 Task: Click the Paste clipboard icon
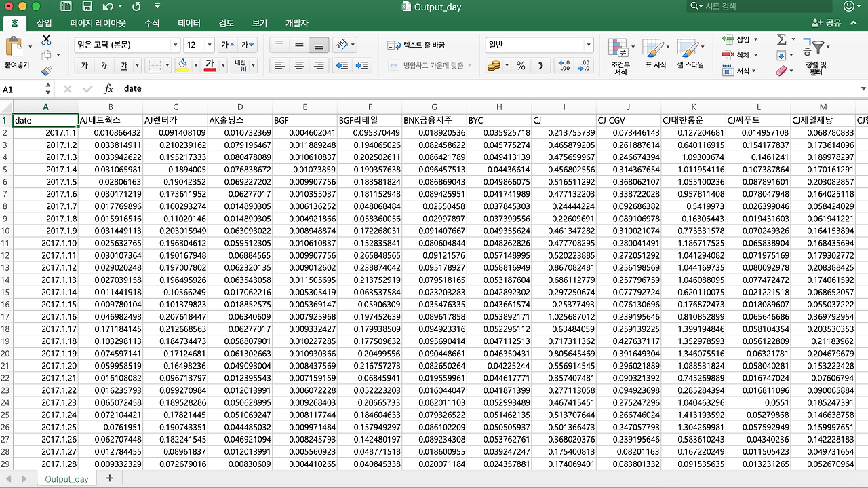coord(15,48)
